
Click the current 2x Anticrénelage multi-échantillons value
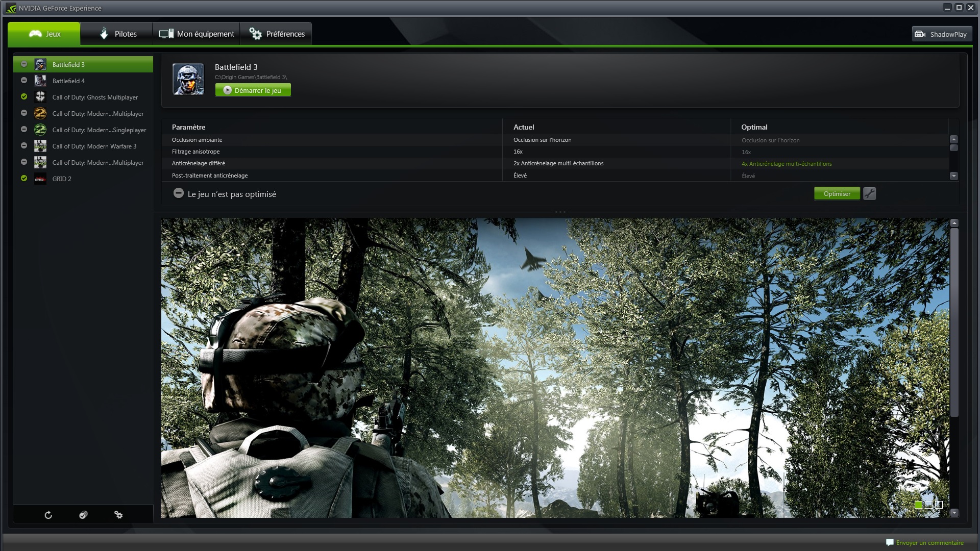pos(558,163)
